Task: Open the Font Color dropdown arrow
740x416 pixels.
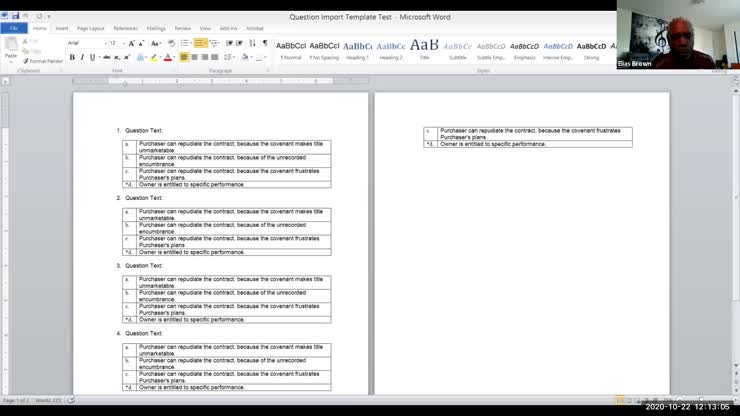Action: (174, 58)
